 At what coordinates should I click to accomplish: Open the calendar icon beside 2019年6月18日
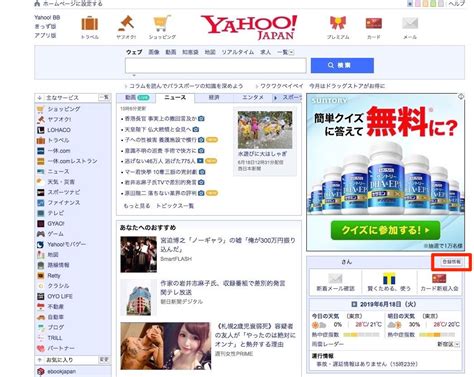[x=354, y=304]
